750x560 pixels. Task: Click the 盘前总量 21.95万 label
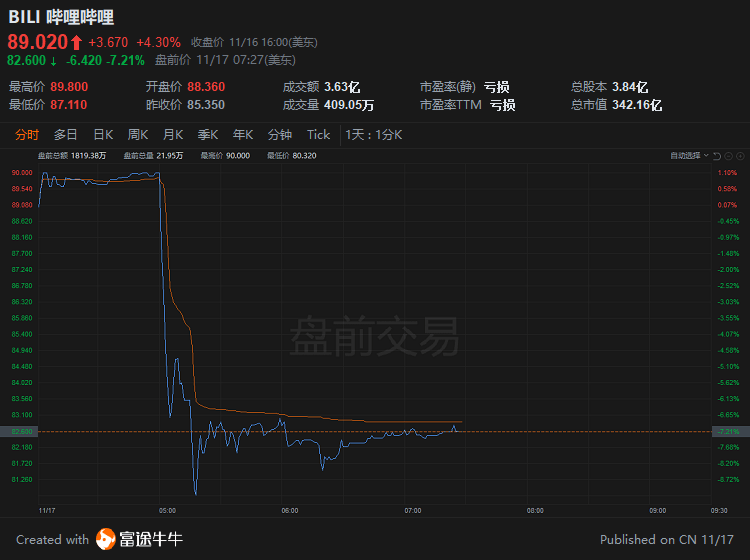click(x=153, y=155)
